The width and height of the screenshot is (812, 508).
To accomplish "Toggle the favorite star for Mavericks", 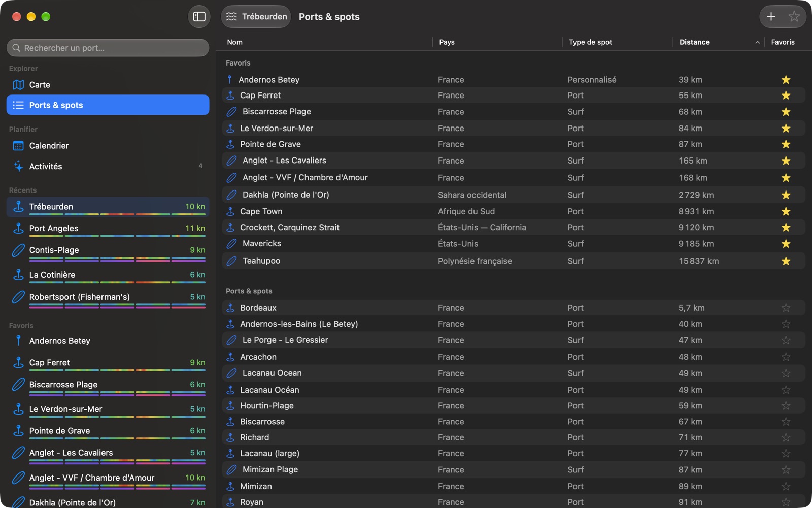I will click(x=786, y=244).
